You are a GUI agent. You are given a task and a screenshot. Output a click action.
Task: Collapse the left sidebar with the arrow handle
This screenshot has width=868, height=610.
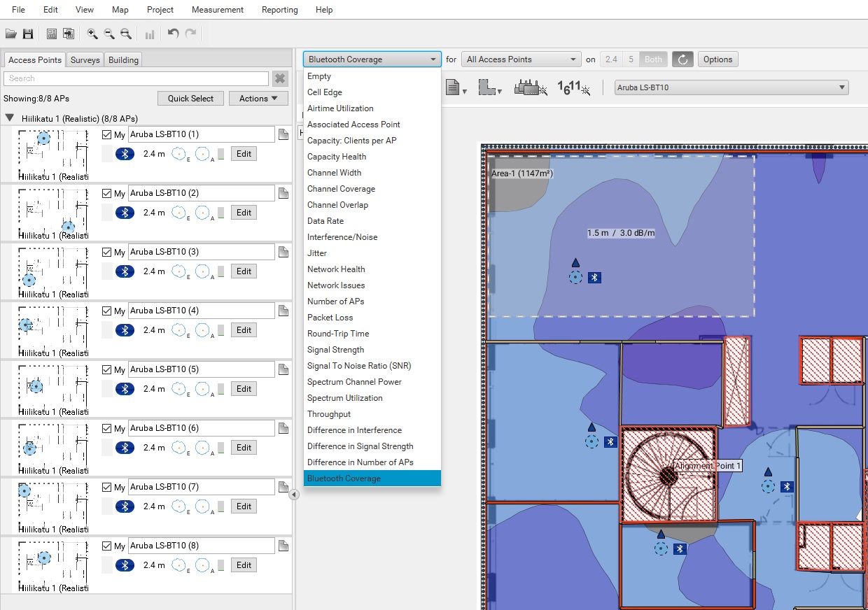[x=294, y=495]
